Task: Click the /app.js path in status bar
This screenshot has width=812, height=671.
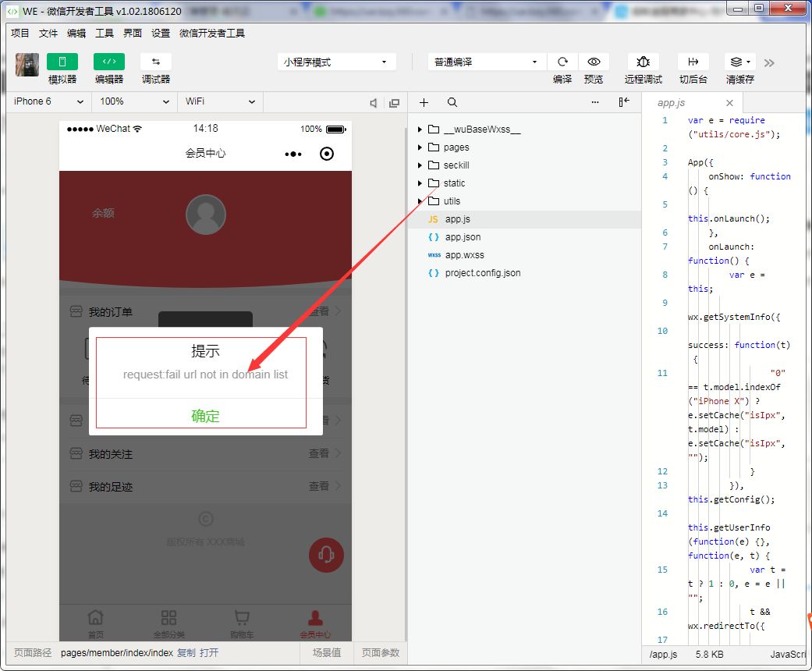Action: click(663, 655)
